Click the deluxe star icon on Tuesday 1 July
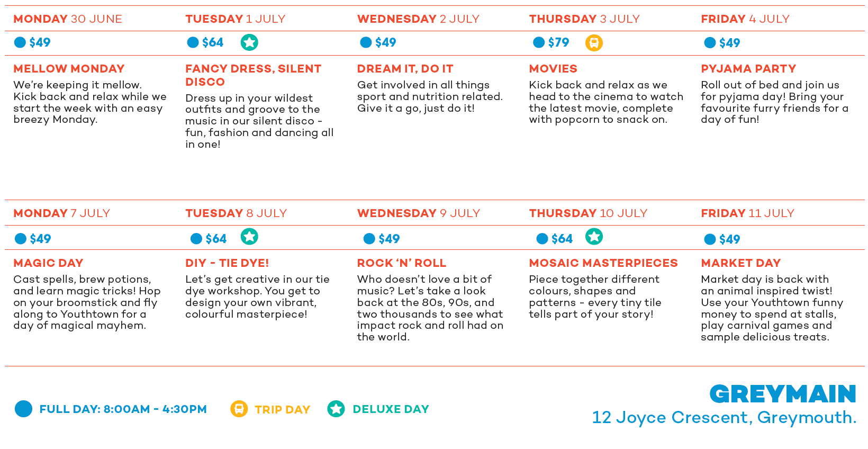 point(249,42)
